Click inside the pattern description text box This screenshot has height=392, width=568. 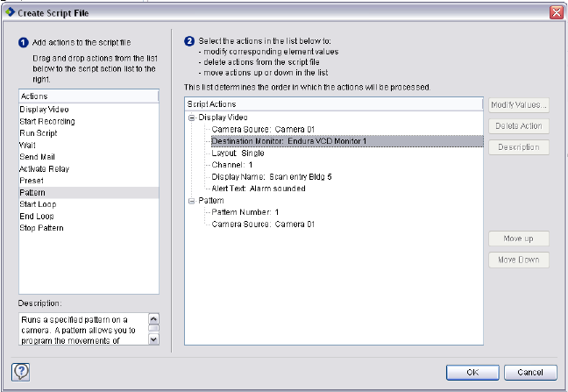pyautogui.click(x=83, y=330)
